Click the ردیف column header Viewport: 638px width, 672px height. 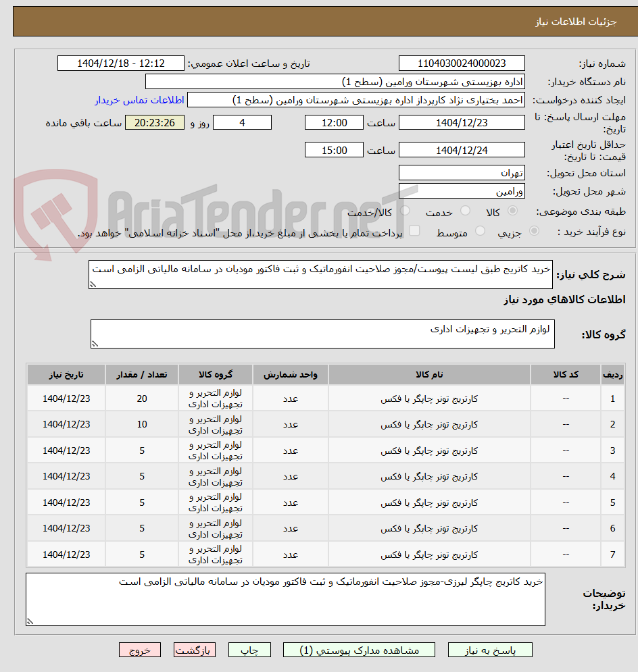612,375
